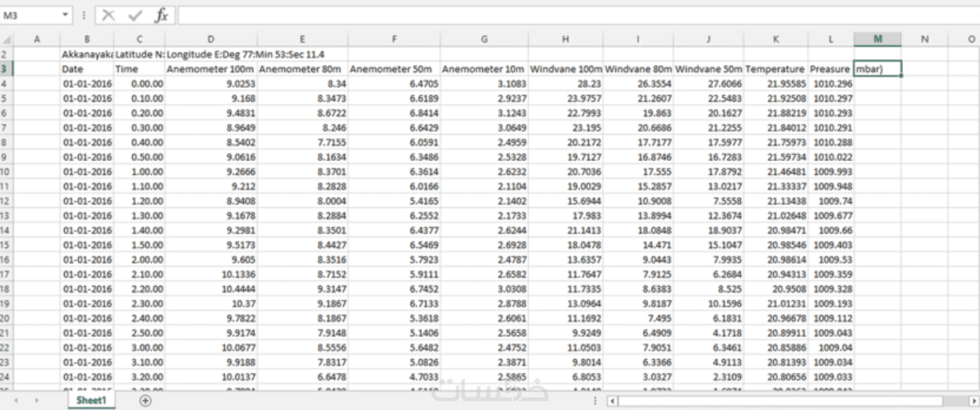The height and width of the screenshot is (410, 980).
Task: Click cell with value 6.3366
Action: (638, 362)
